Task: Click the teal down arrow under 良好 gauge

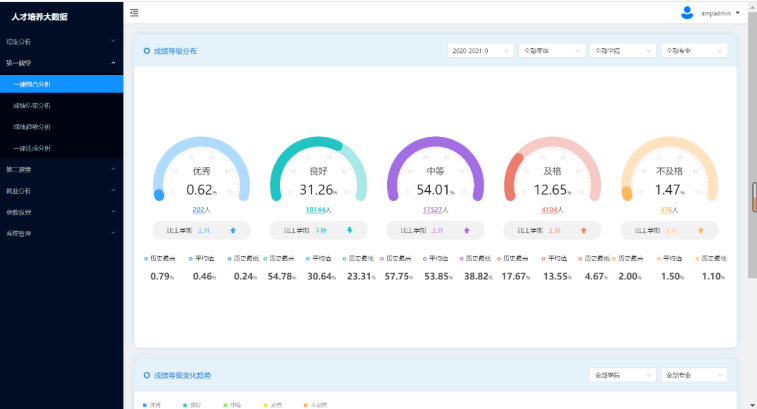Action: click(350, 230)
